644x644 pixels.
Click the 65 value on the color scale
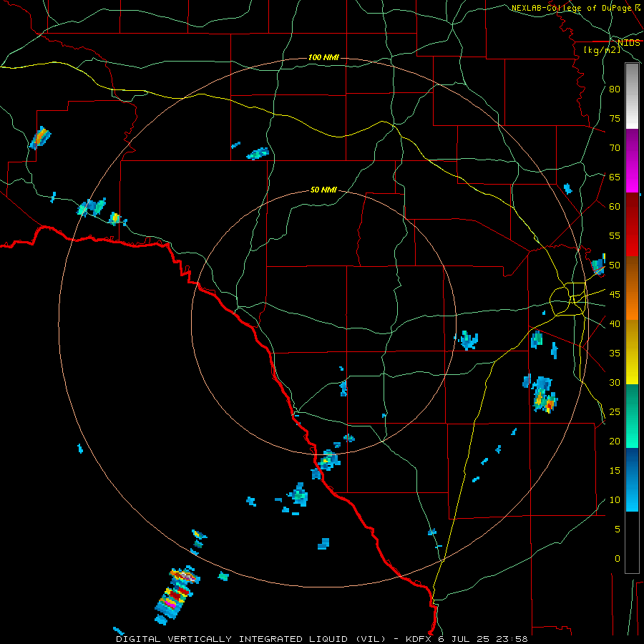pyautogui.click(x=615, y=177)
